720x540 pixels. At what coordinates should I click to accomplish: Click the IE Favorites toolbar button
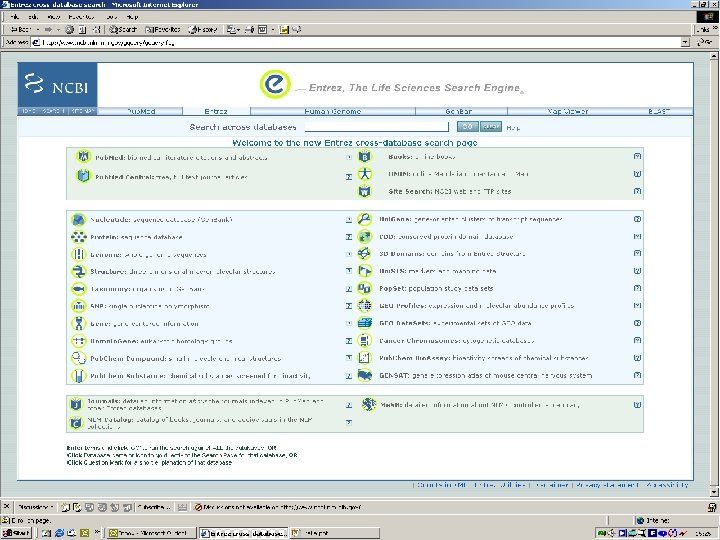(x=163, y=29)
